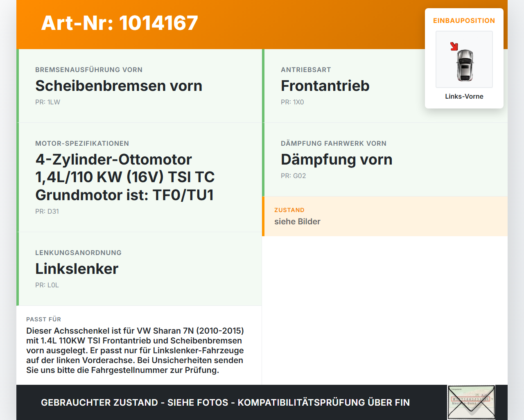
Task: Click the Einbauposition image thumbnail
Action: 464,59
